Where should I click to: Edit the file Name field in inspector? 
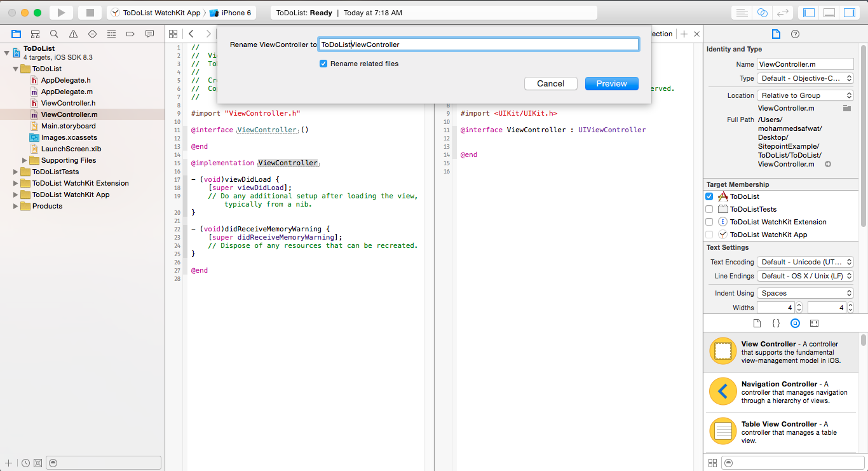coord(805,64)
